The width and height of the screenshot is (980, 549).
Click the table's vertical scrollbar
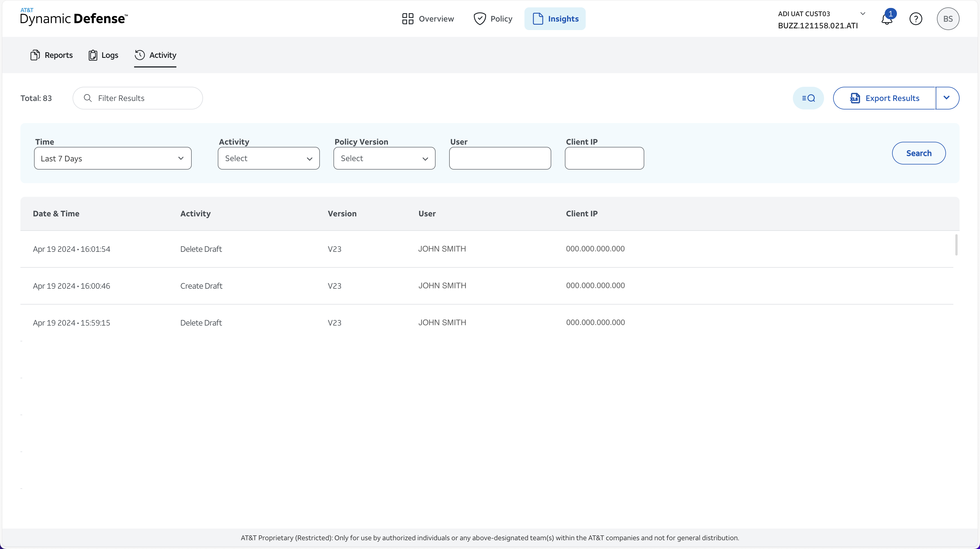[x=956, y=245]
